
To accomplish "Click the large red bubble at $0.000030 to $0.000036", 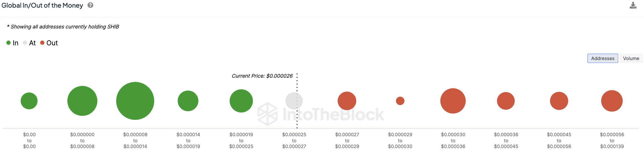I will coord(453,101).
